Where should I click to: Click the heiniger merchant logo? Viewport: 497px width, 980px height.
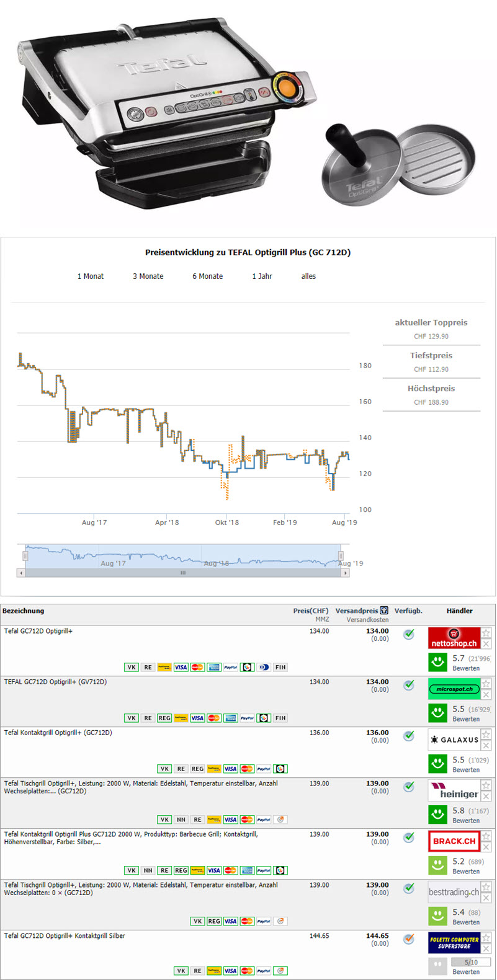[x=454, y=791]
